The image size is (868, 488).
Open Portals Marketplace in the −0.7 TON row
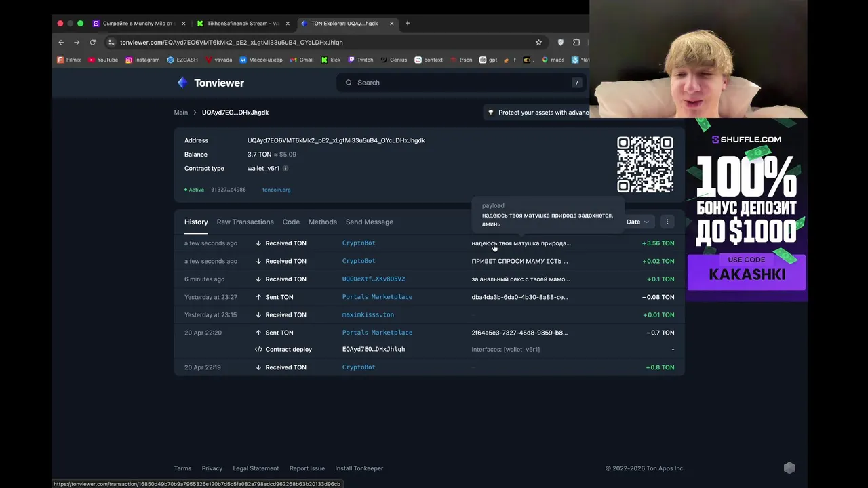coord(377,333)
